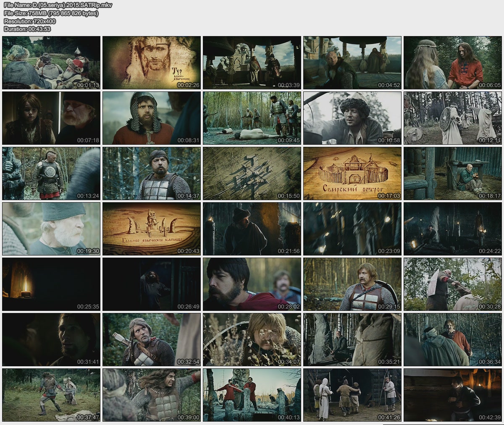This screenshot has width=504, height=425.
Task: Select the thumbnail at 00:06:05
Action: (x=453, y=63)
